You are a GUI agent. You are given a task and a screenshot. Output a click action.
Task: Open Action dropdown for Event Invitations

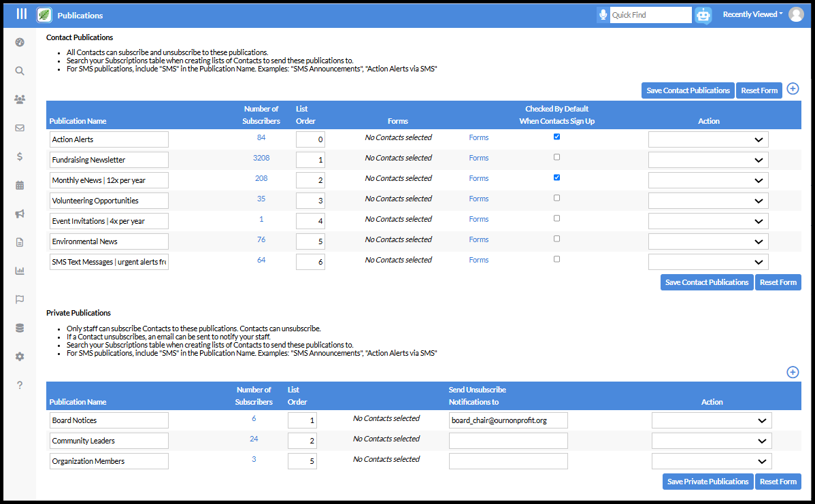pyautogui.click(x=708, y=221)
